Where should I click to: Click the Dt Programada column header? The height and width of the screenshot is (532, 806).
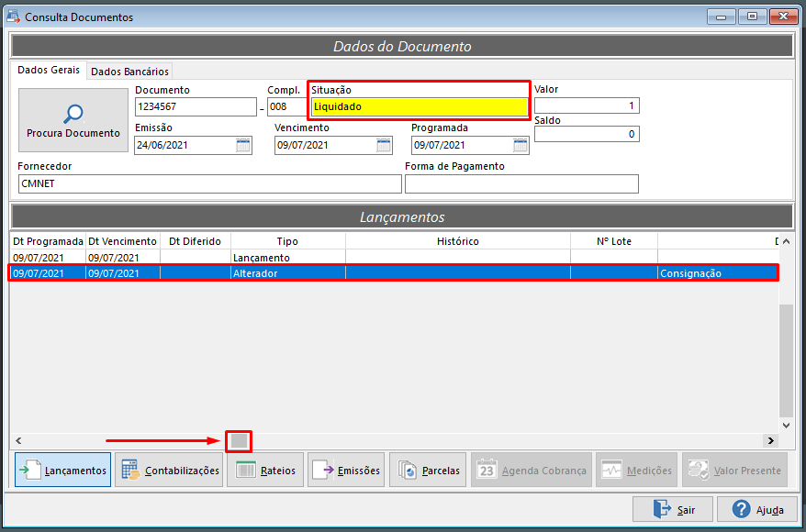coord(48,241)
